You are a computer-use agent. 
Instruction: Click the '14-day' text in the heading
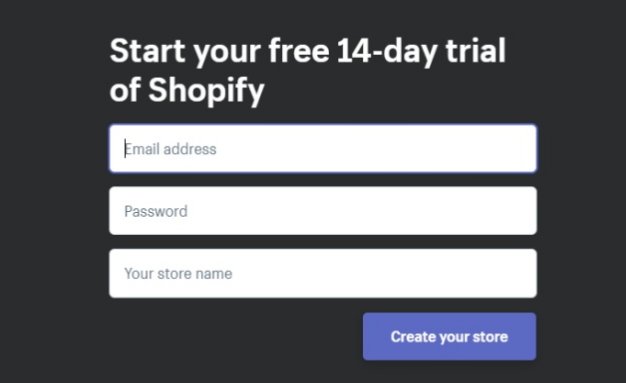387,51
